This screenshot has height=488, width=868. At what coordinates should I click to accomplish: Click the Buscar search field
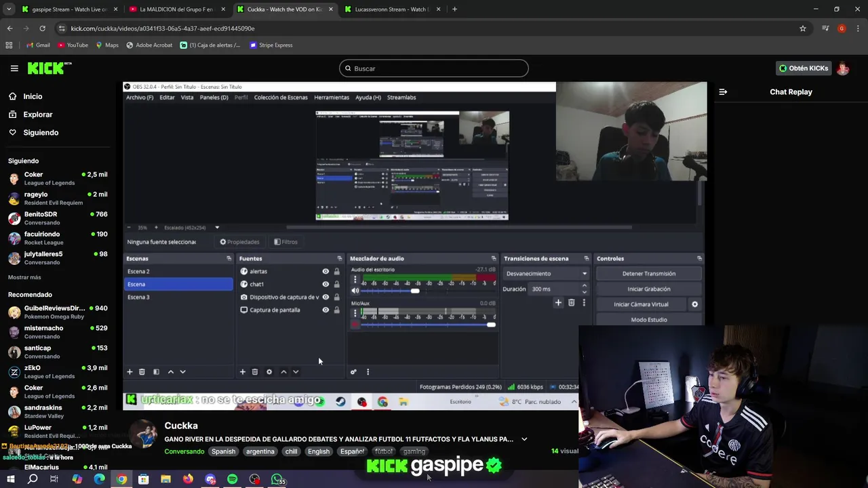pyautogui.click(x=434, y=68)
